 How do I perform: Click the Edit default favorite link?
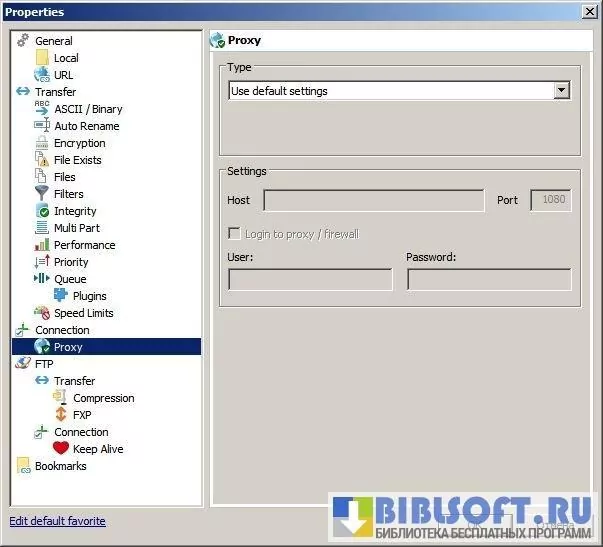57,521
